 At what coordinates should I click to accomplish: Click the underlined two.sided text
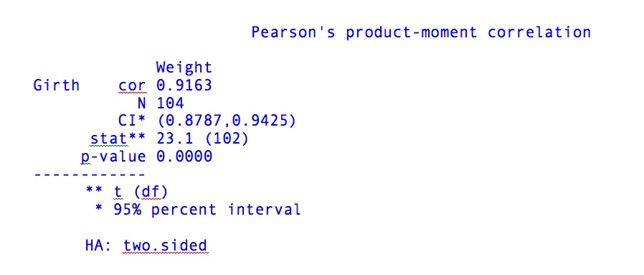(x=165, y=246)
